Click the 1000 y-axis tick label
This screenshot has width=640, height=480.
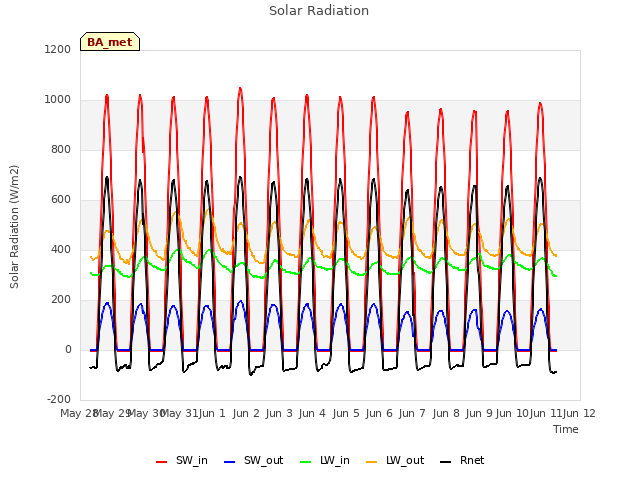click(58, 100)
